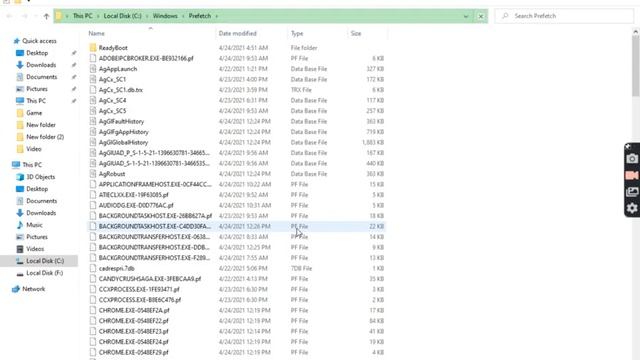Select CHROME.EXE-0548EF29.pf file name

133,352
